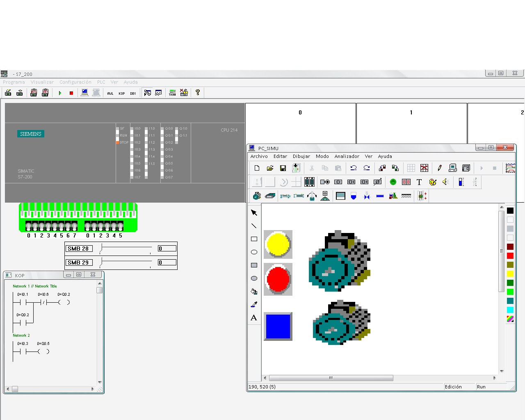Open the PLC menu in S7_200
Screen dimensions: 525x420
[x=101, y=82]
